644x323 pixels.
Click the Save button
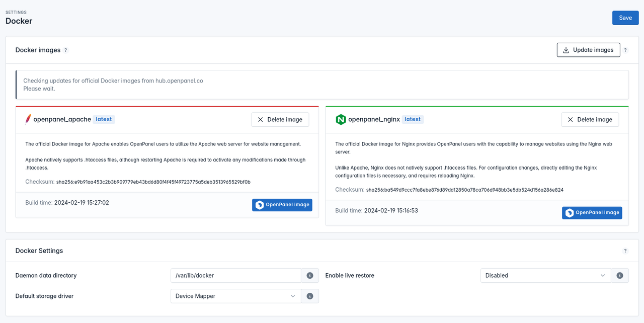point(625,18)
